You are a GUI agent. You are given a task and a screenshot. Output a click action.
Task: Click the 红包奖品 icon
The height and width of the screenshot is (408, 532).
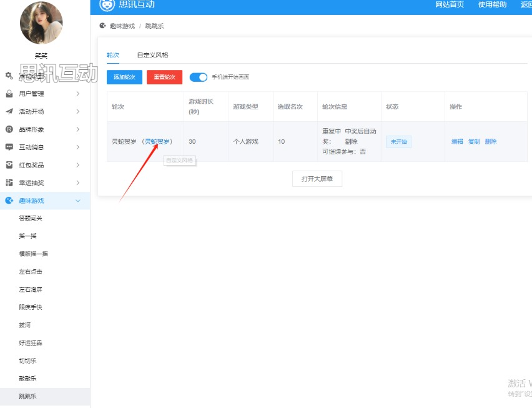[x=9, y=165]
